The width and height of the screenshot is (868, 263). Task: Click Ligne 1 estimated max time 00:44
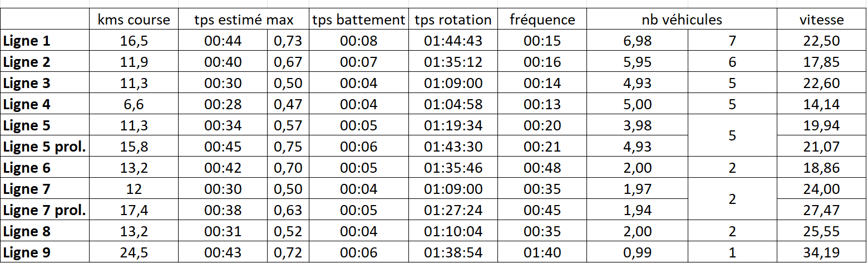click(223, 41)
